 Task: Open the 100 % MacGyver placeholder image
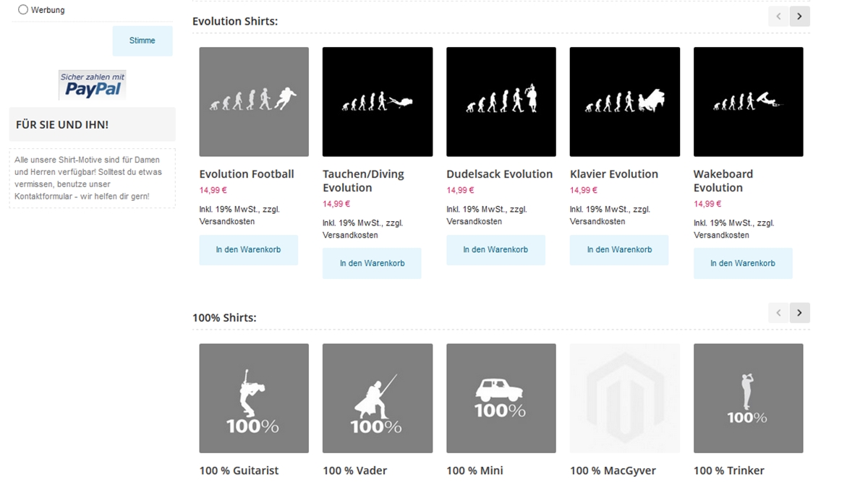[x=625, y=398]
